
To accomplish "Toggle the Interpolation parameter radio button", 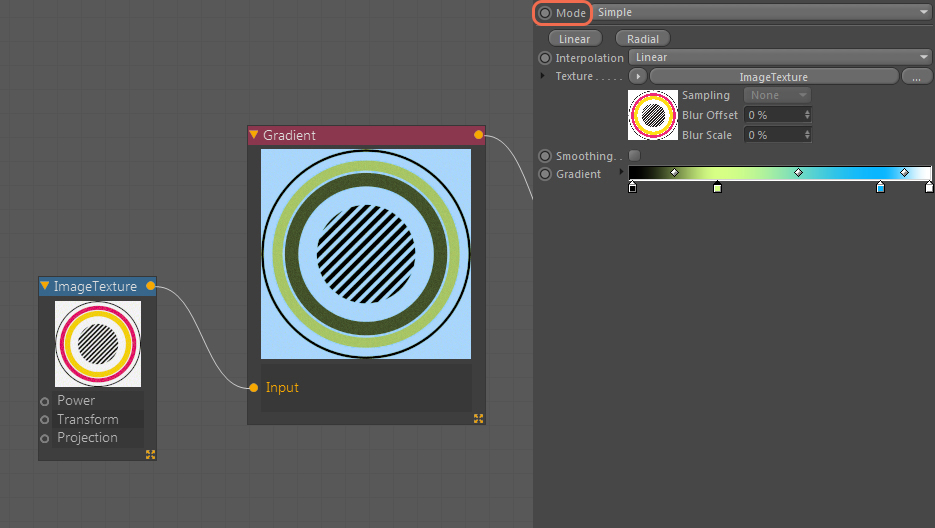I will click(x=545, y=58).
